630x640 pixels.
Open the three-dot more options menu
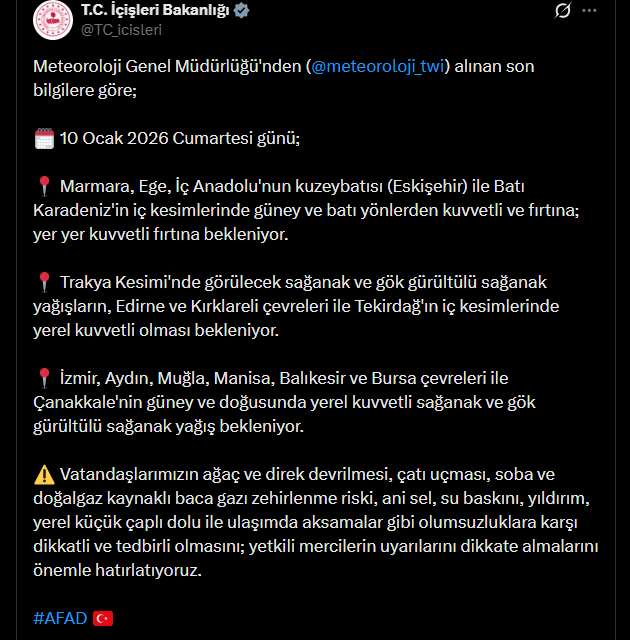pos(589,11)
